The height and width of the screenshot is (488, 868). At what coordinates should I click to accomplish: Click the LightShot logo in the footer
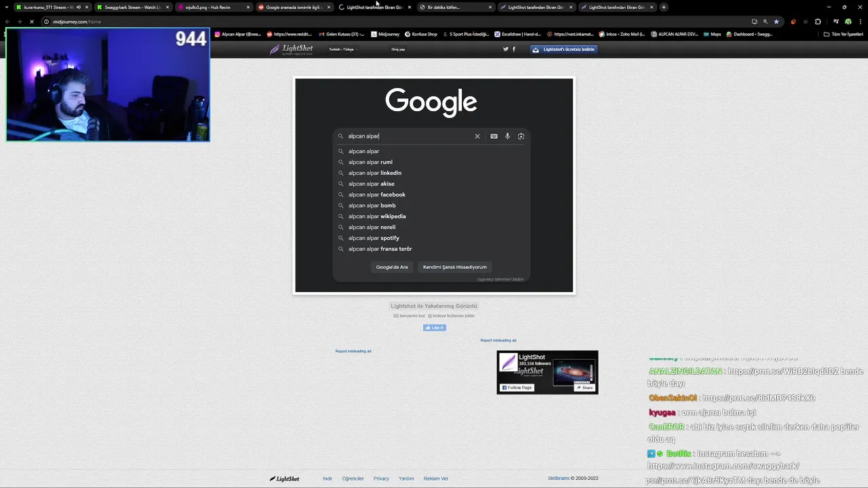tap(284, 479)
